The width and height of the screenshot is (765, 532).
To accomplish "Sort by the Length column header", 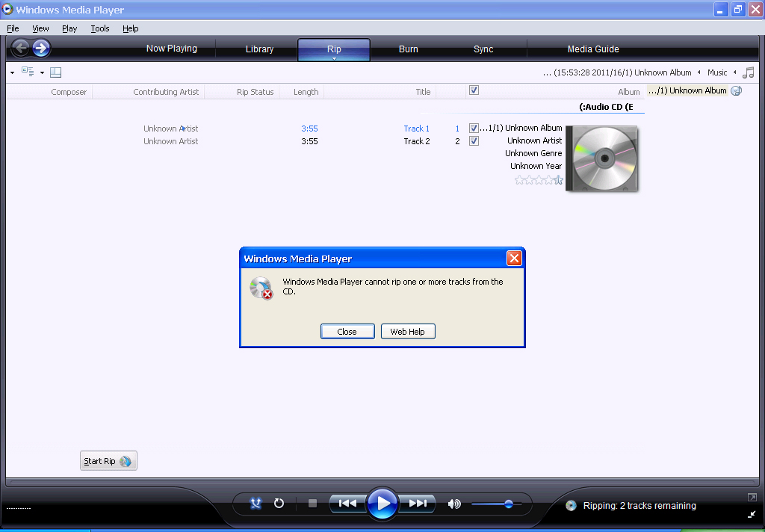I will coord(306,92).
